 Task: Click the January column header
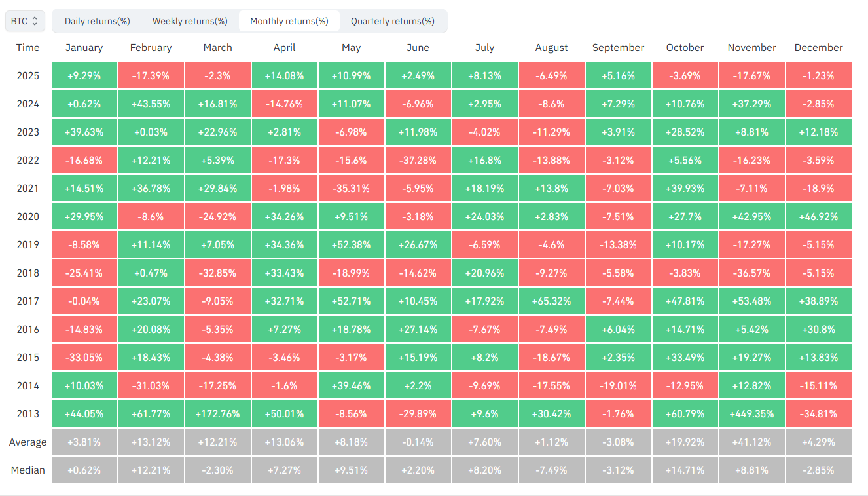tap(84, 48)
